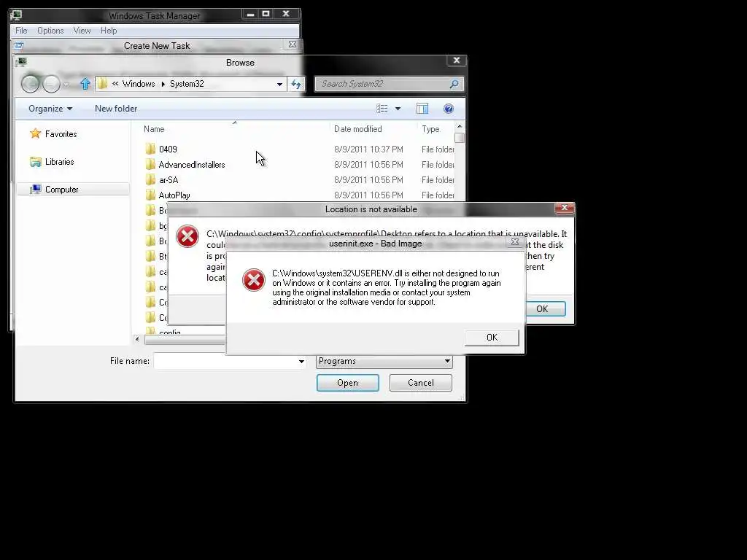This screenshot has width=747, height=560.
Task: Click the New folder button
Action: 116,109
